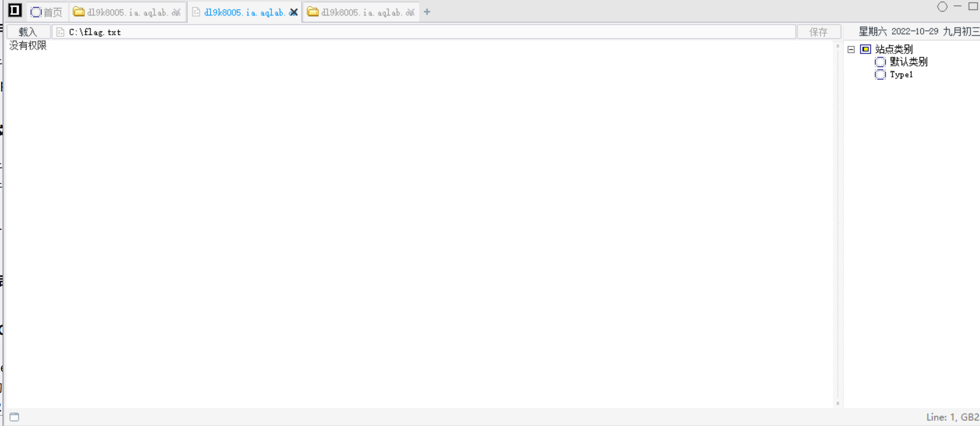Screen dimensions: 980x426
Task: Select the 站点类别 tree item
Action: (x=894, y=49)
